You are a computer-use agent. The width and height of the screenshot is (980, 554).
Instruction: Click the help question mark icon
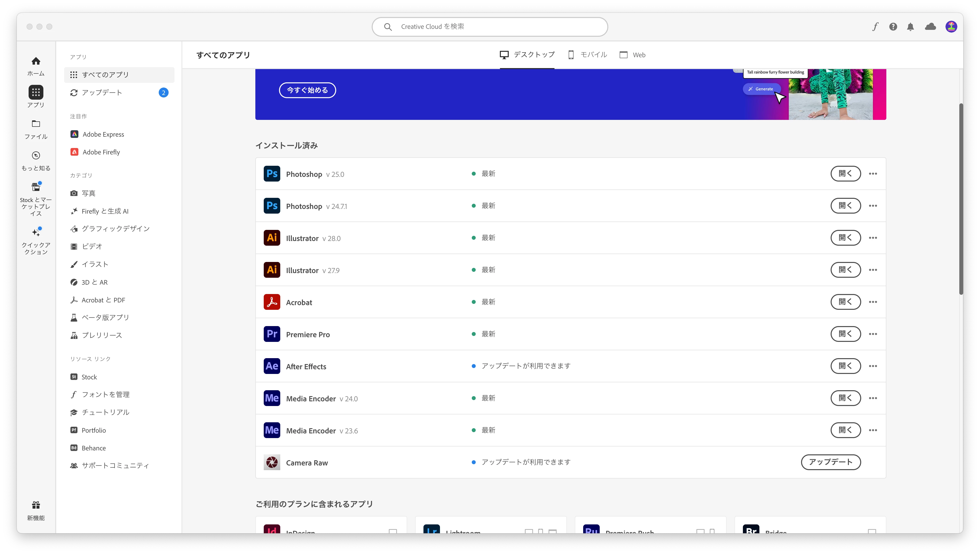pyautogui.click(x=893, y=27)
